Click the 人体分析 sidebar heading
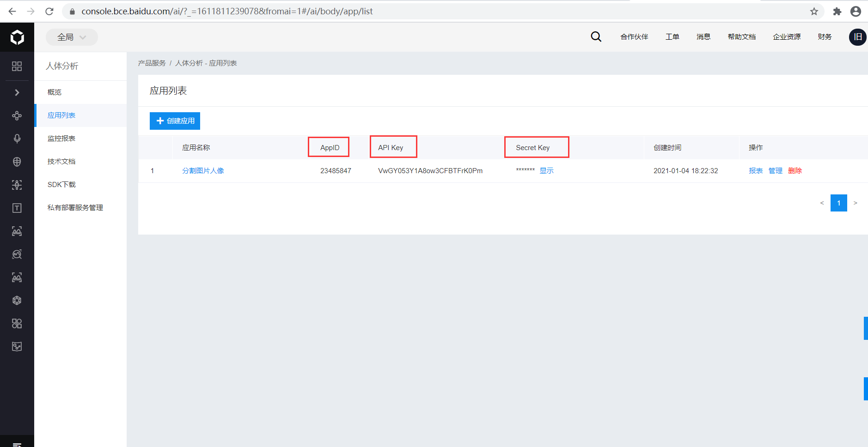Image resolution: width=868 pixels, height=447 pixels. pyautogui.click(x=62, y=66)
